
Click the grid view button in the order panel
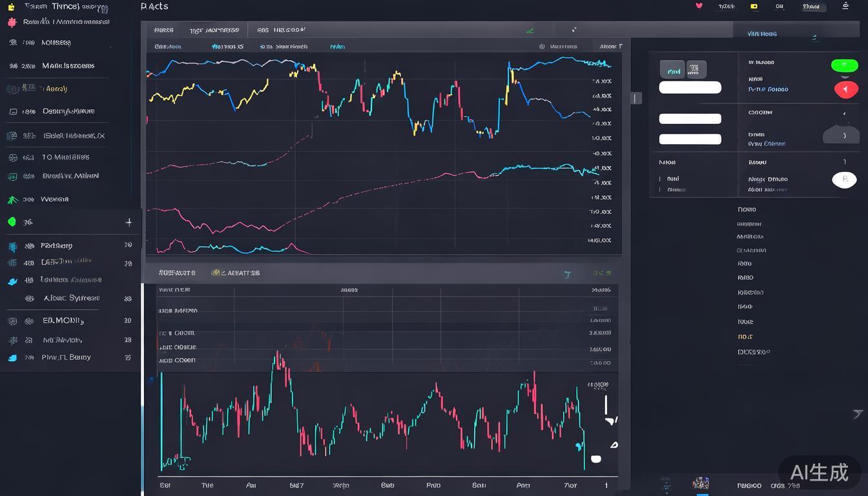(x=696, y=69)
